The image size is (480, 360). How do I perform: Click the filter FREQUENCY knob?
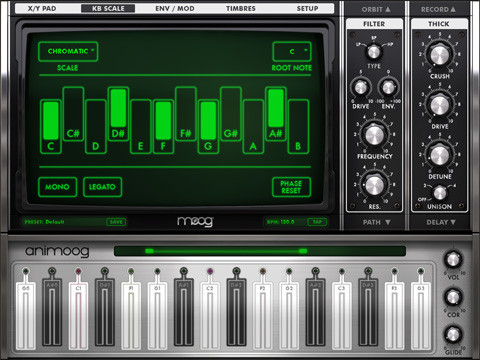pyautogui.click(x=374, y=135)
